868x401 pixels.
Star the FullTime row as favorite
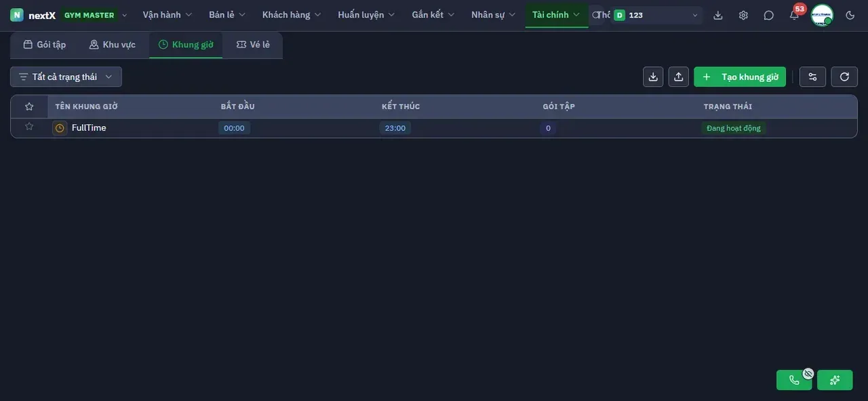coord(29,127)
